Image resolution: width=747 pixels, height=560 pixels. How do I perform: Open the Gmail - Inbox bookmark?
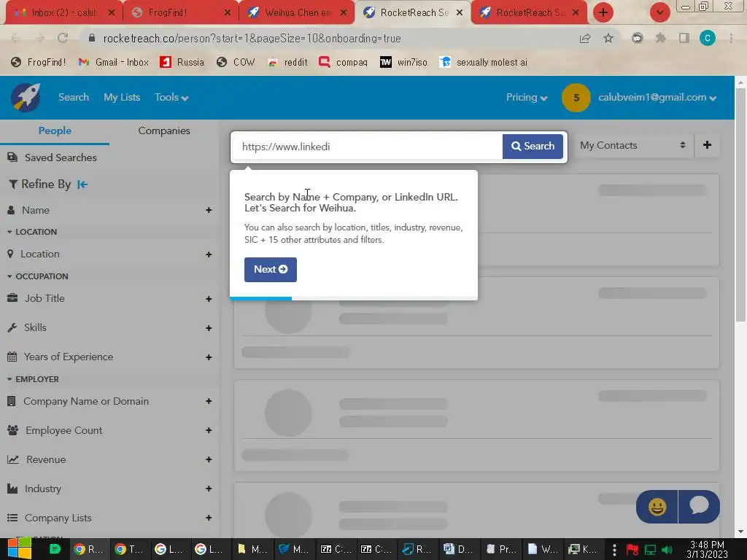(x=113, y=62)
